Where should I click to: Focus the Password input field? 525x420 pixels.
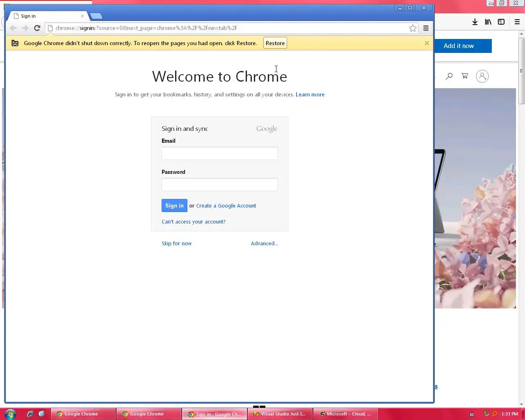coord(219,185)
